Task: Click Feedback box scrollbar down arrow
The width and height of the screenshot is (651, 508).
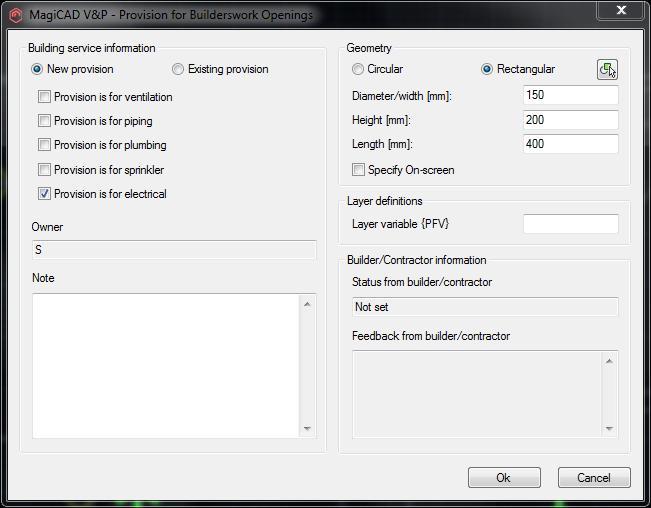Action: click(609, 428)
